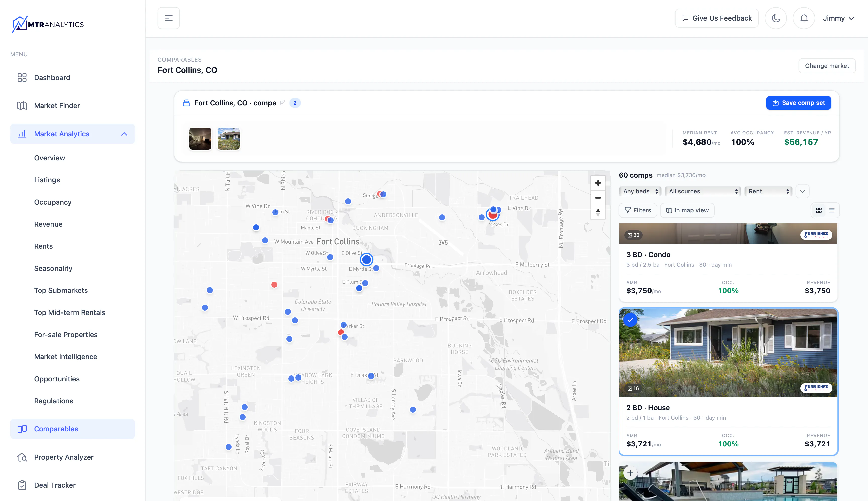Image resolution: width=868 pixels, height=501 pixels.
Task: Open For-sale Properties page
Action: (x=66, y=334)
